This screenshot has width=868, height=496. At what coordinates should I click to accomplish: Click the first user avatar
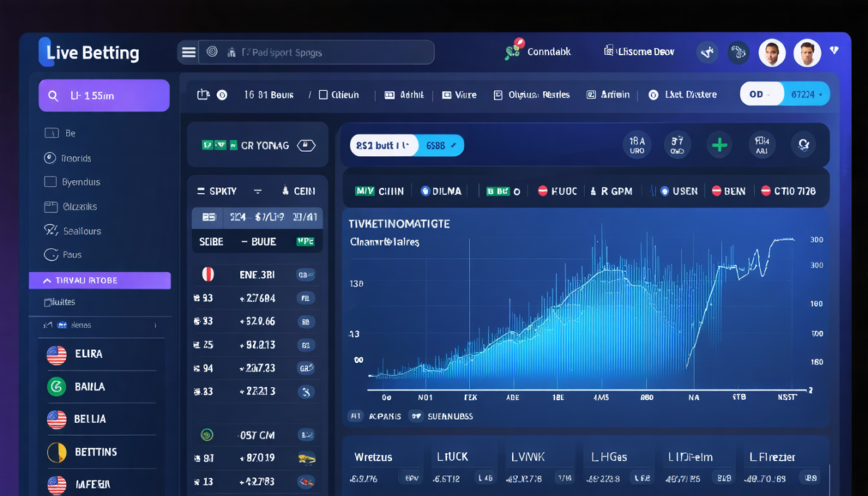tap(773, 53)
